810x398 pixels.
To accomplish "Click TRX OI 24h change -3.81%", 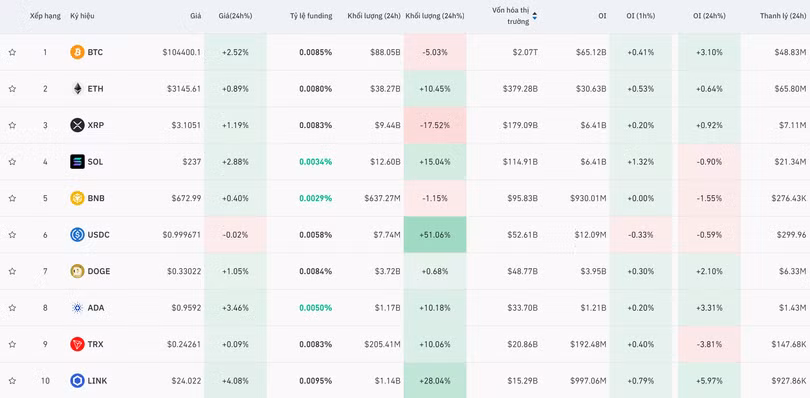I will pos(709,344).
